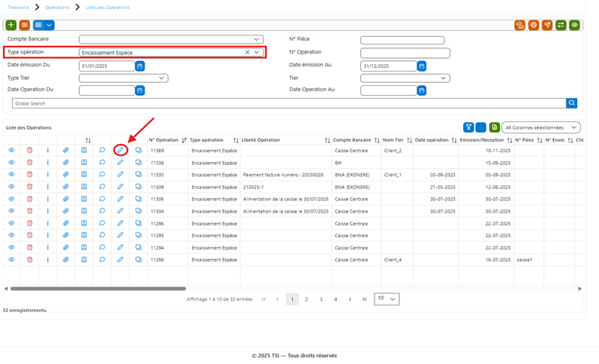Go to page 2 of results
Image resolution: width=599 pixels, height=364 pixels.
307,299
